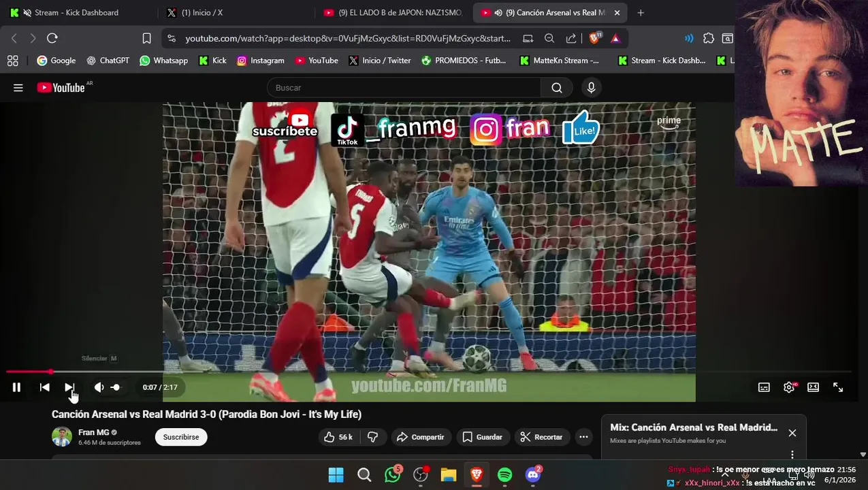Open the Inicio / Twitter bookmark

point(379,61)
